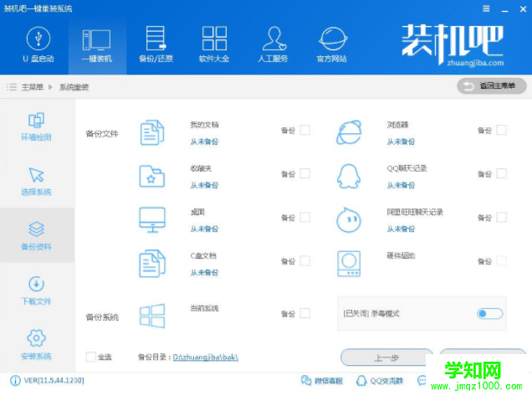Visit the 官方网站 official website
Viewport: 532px width, 396px height.
332,45
